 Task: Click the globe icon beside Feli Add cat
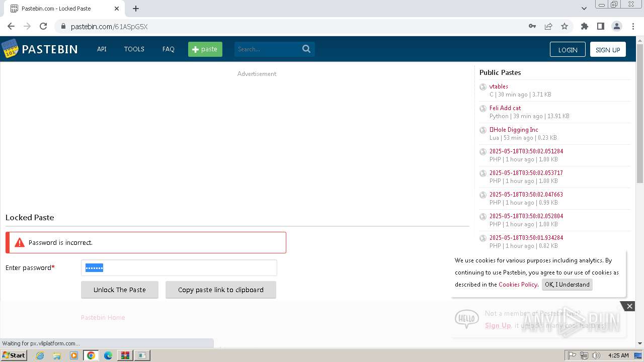[483, 108]
